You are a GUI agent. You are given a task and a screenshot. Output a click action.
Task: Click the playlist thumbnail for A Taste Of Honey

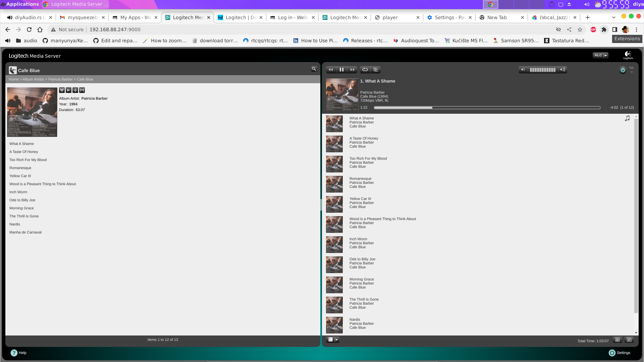(x=334, y=144)
